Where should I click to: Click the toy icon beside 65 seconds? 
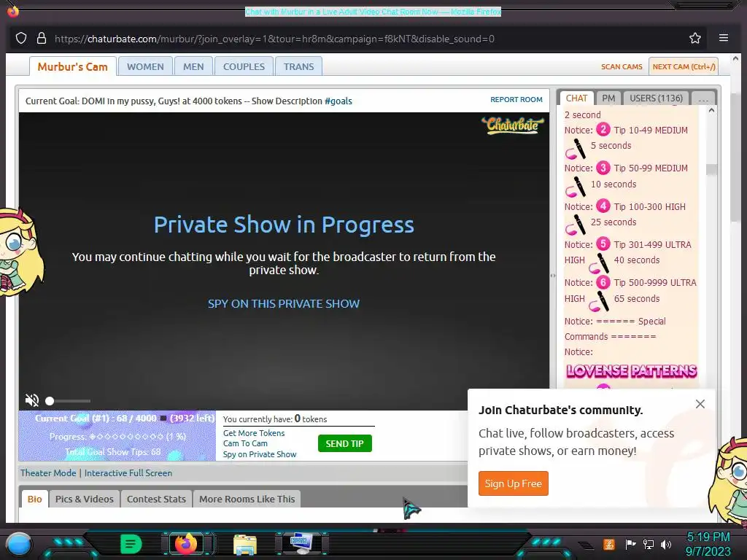(599, 301)
